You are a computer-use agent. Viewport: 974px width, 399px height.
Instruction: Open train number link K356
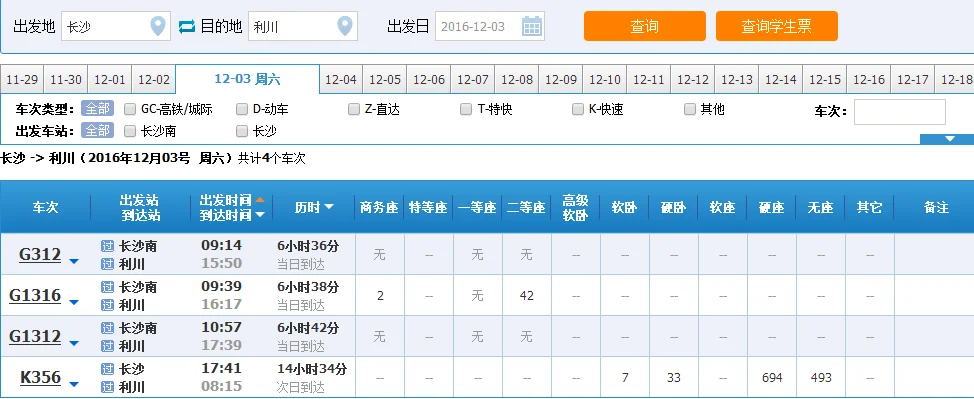point(40,377)
